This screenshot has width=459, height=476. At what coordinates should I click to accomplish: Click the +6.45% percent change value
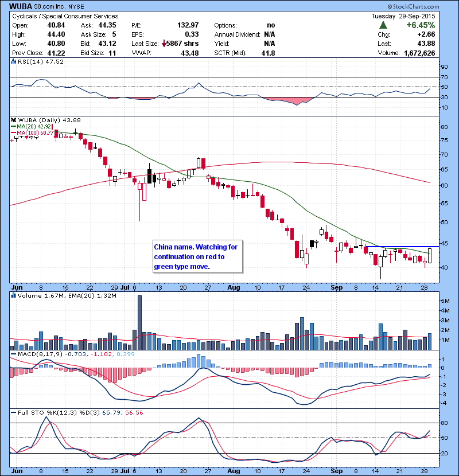tap(421, 25)
